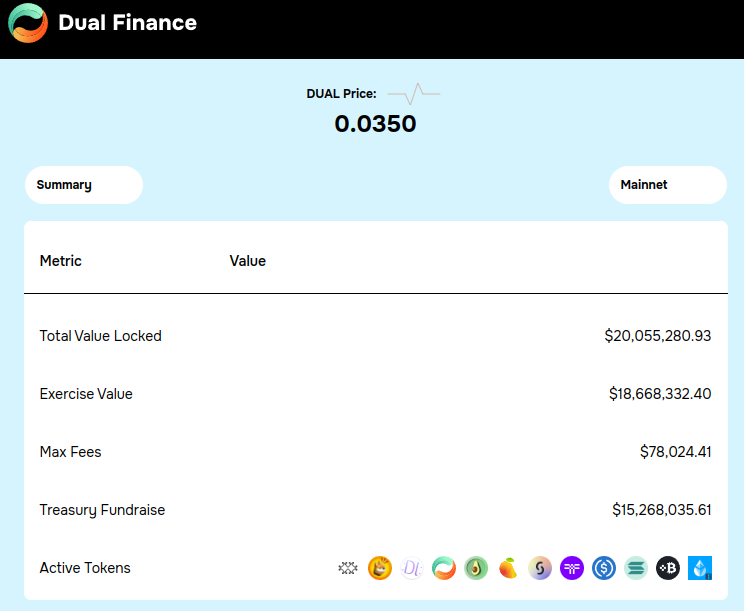Select the purple T token icon

click(x=572, y=568)
